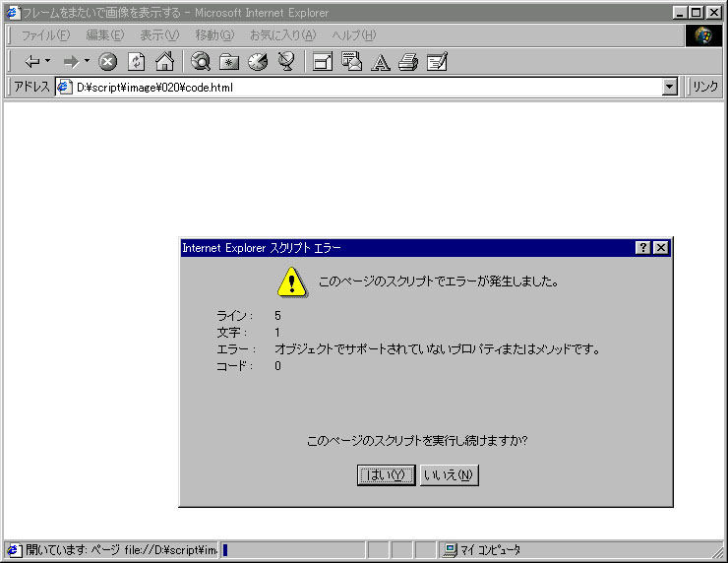The width and height of the screenshot is (728, 563).
Task: Open the 編集(E) menu
Action: coord(105,35)
